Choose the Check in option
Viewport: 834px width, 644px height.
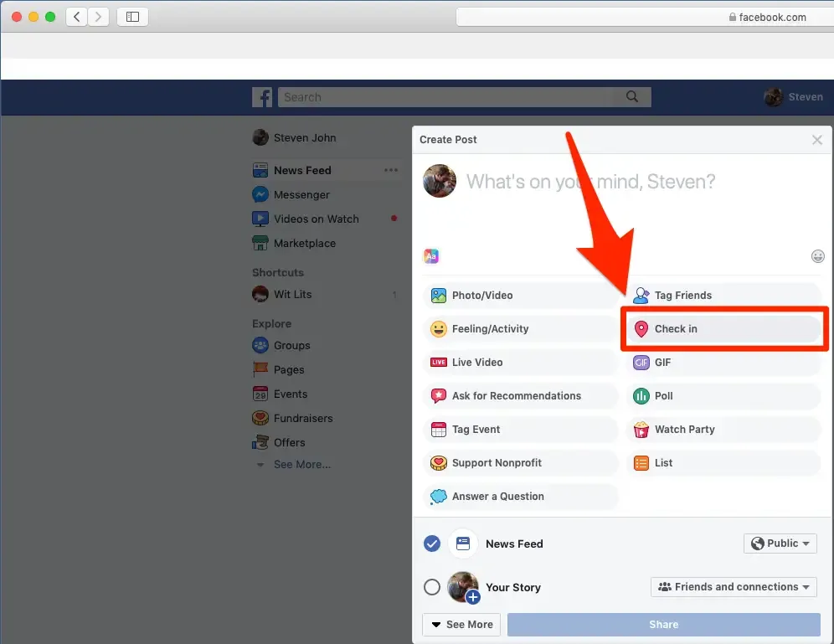tap(677, 328)
